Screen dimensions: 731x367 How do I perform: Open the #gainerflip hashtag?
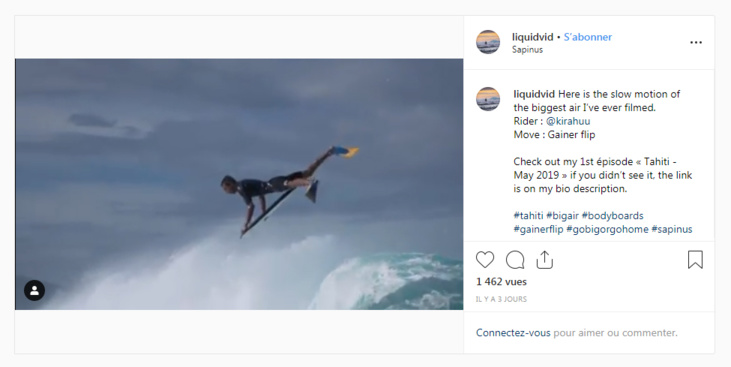pyautogui.click(x=538, y=229)
